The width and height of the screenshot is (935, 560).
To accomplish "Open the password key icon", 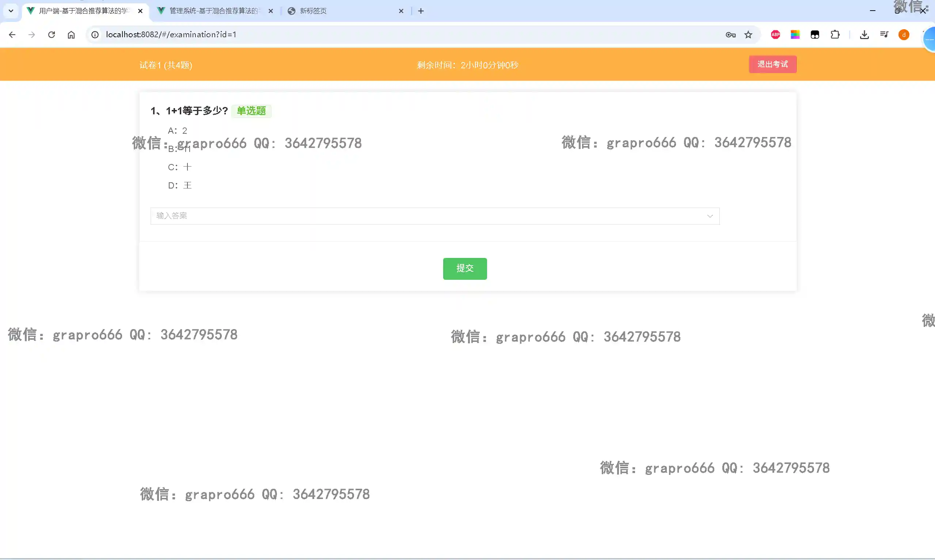I will [730, 35].
